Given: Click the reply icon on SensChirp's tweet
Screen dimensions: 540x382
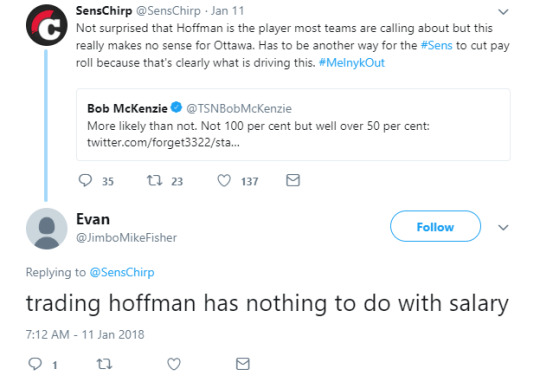Looking at the screenshot, I should coord(85,180).
